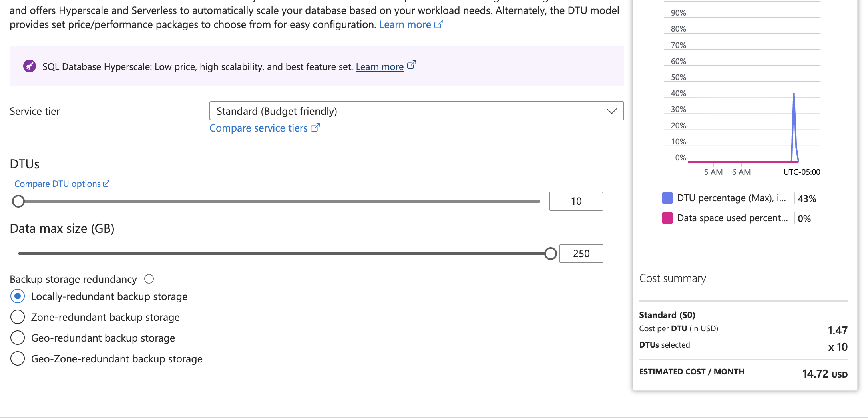Choose Geo-Zone-redundant backup storage
868x420 pixels.
pos(18,359)
